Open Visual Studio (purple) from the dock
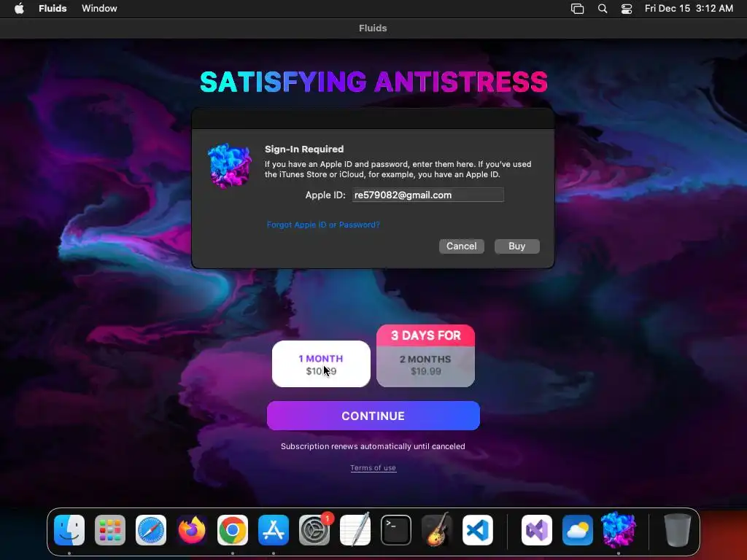 coord(537,530)
